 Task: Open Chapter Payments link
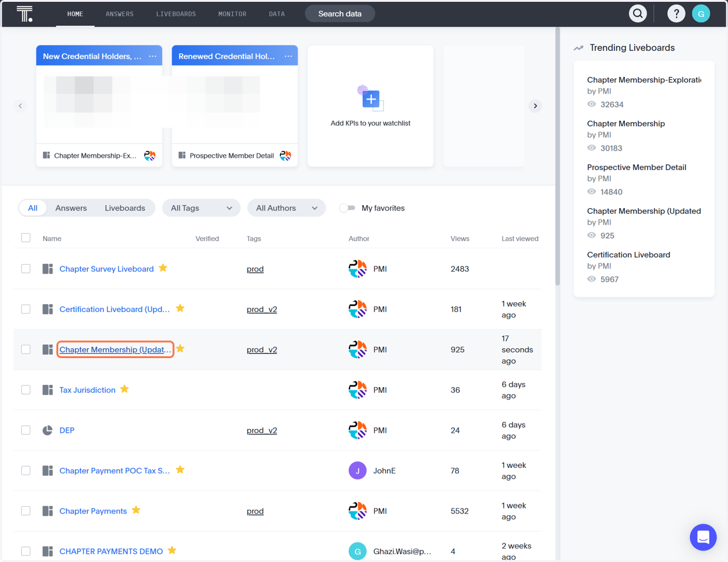93,511
